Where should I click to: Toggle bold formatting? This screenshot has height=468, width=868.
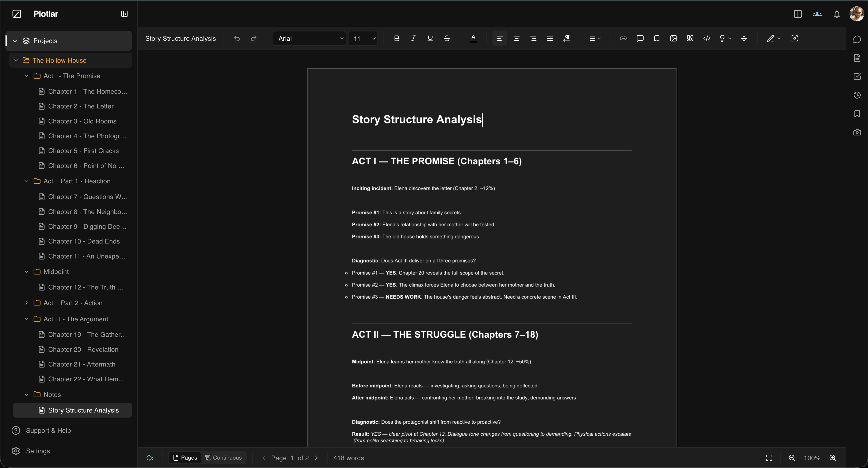coord(397,38)
